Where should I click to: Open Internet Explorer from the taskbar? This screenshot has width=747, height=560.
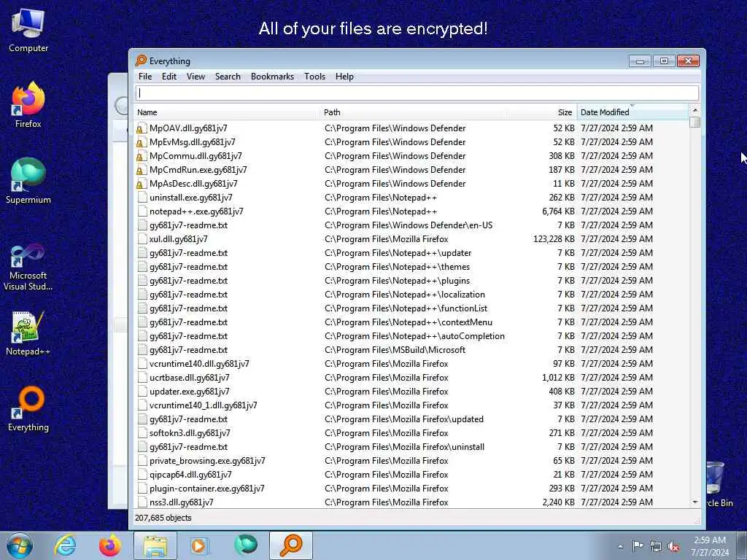click(x=65, y=545)
